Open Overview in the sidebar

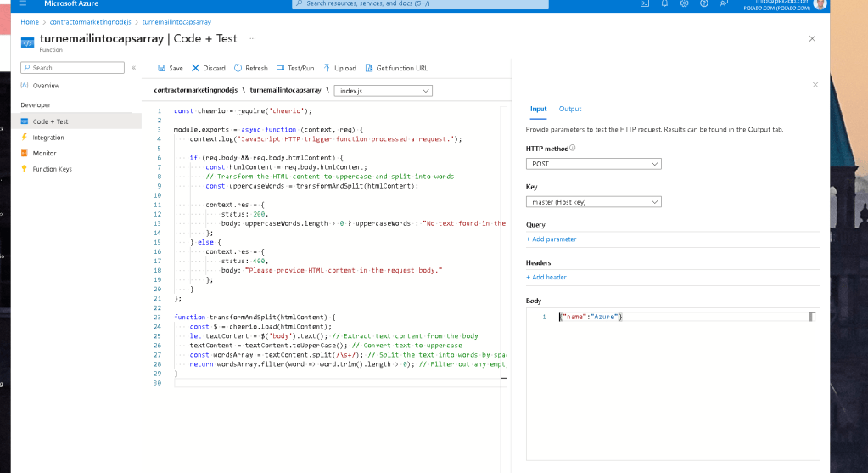[46, 86]
